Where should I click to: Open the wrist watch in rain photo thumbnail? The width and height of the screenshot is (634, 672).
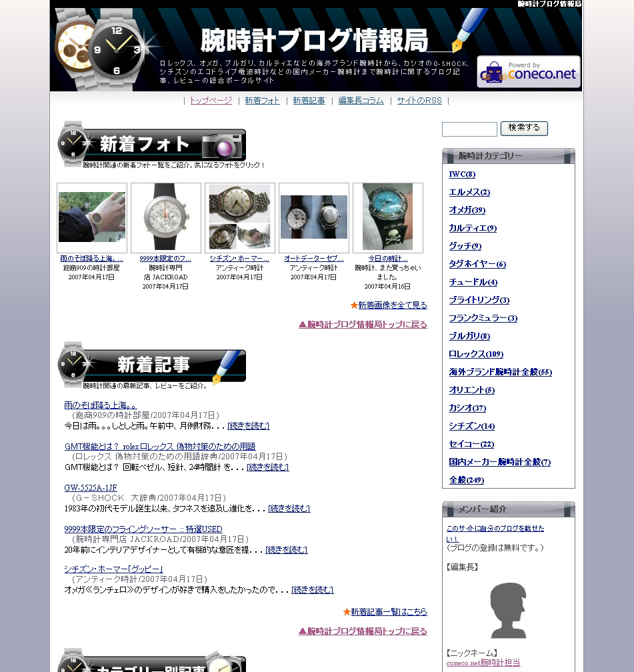coord(92,218)
